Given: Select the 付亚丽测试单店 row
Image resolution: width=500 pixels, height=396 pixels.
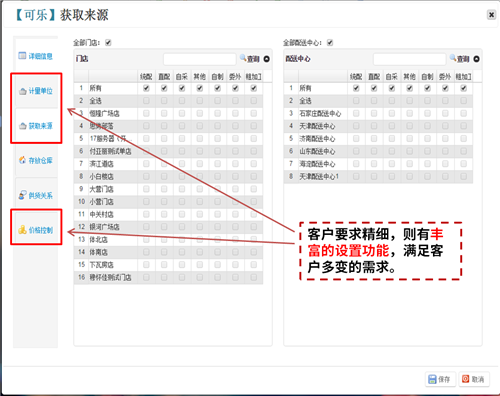Looking at the screenshot, I should (x=168, y=151).
